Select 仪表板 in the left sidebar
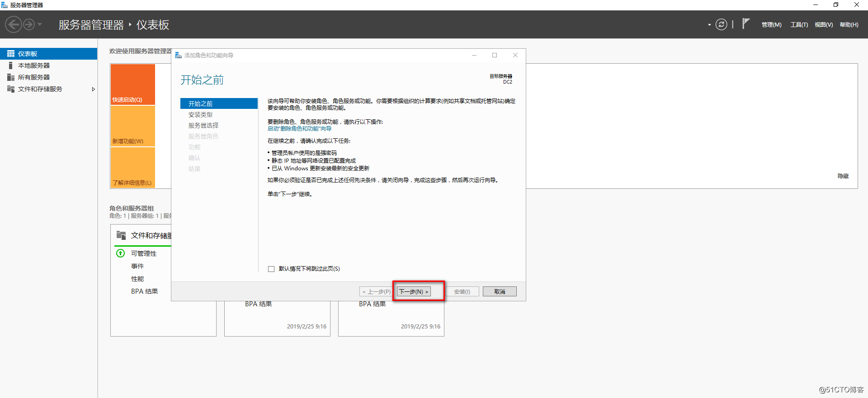 48,54
